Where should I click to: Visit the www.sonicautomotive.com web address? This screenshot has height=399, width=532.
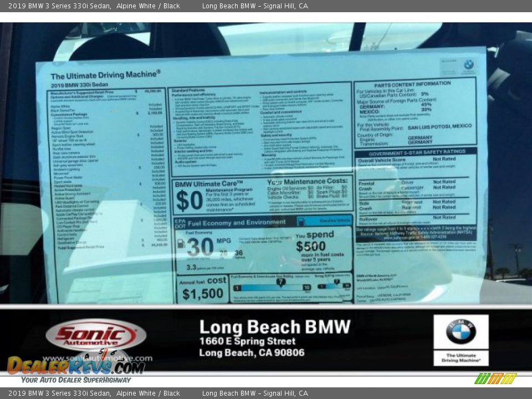coord(98,359)
